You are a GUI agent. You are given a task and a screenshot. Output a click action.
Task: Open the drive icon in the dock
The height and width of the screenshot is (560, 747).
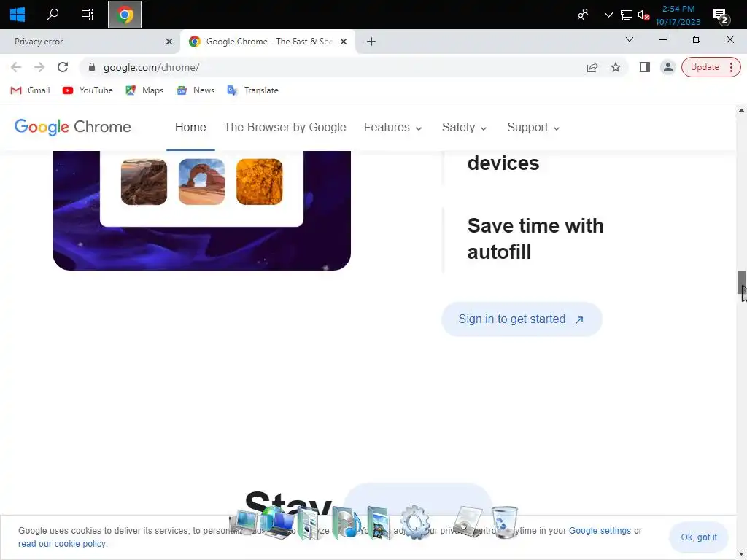[x=468, y=522]
